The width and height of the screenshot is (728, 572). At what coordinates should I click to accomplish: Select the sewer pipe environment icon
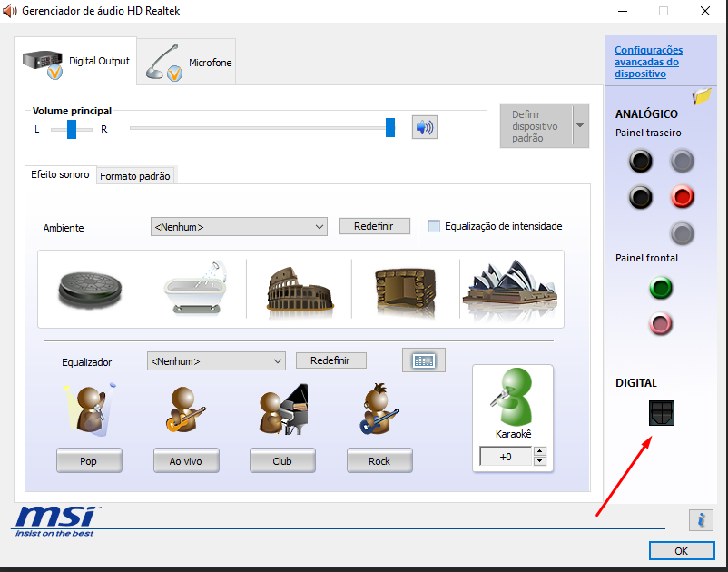tap(90, 290)
